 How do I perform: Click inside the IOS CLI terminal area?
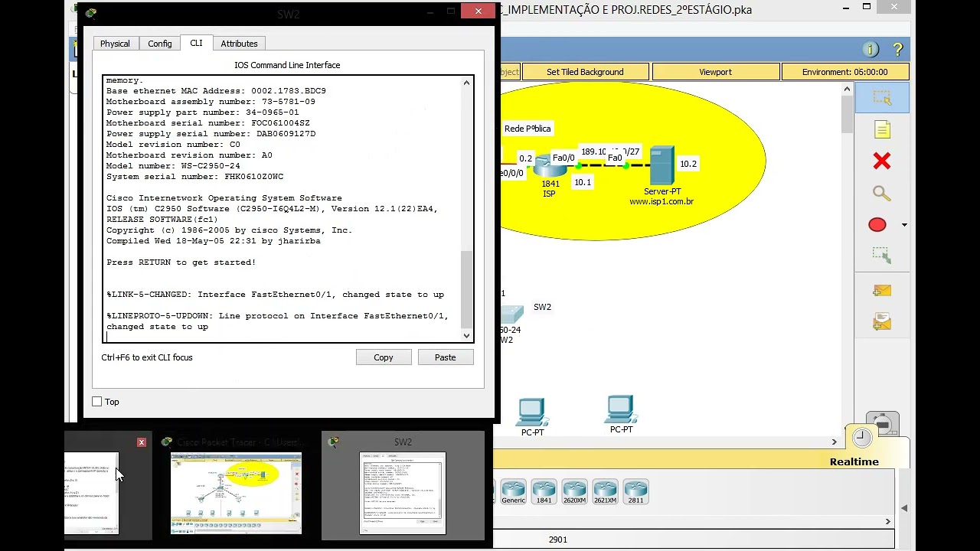click(281, 208)
